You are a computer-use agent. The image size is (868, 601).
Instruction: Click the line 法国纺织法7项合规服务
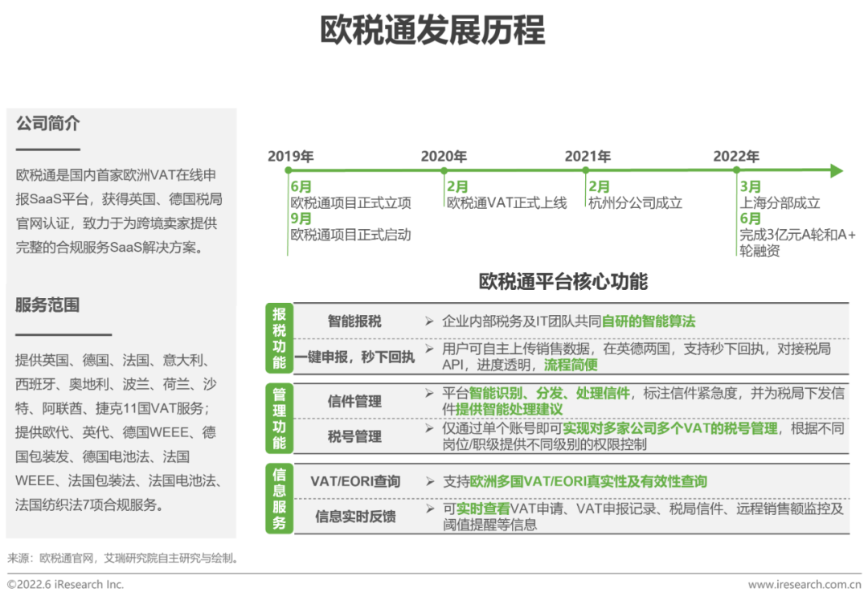click(x=89, y=505)
